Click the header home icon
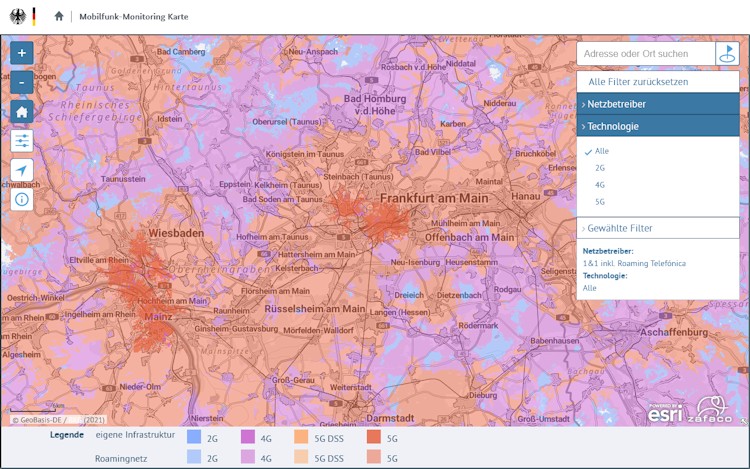 [59, 16]
